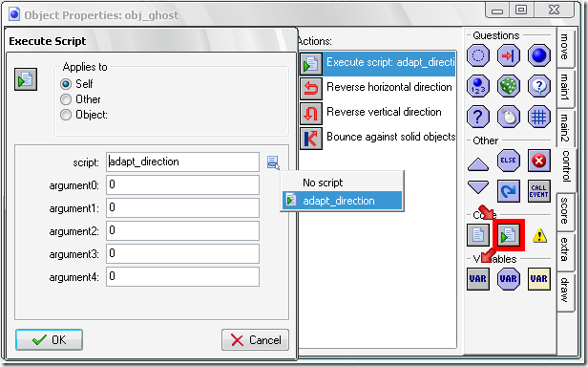Select 'Reverse horizontal direction' action text
This screenshot has width=588, height=367.
click(x=389, y=87)
